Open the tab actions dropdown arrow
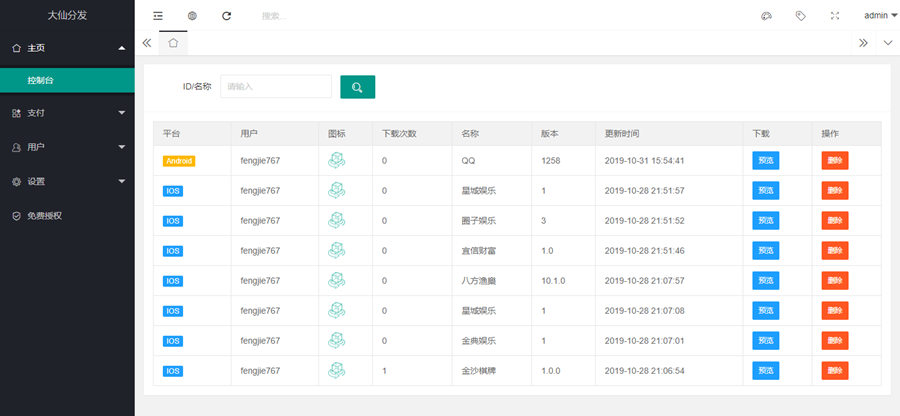900x416 pixels. 887,43
